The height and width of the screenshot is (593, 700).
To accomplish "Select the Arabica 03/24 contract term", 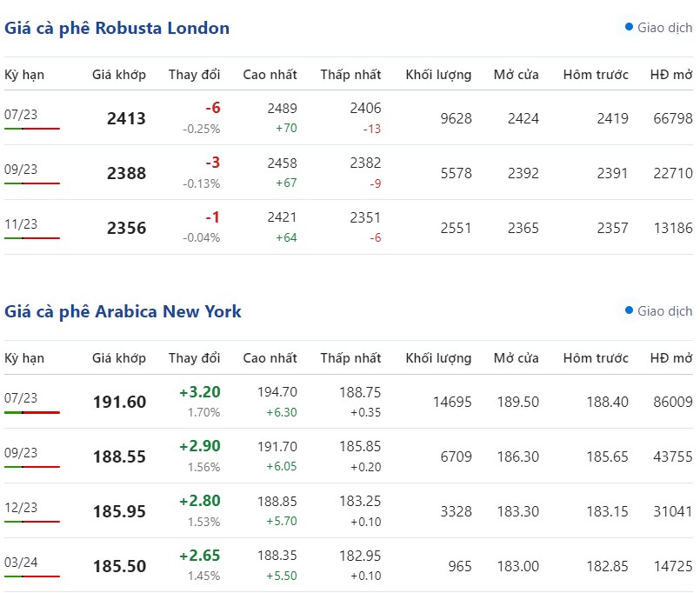I will 21,562.
